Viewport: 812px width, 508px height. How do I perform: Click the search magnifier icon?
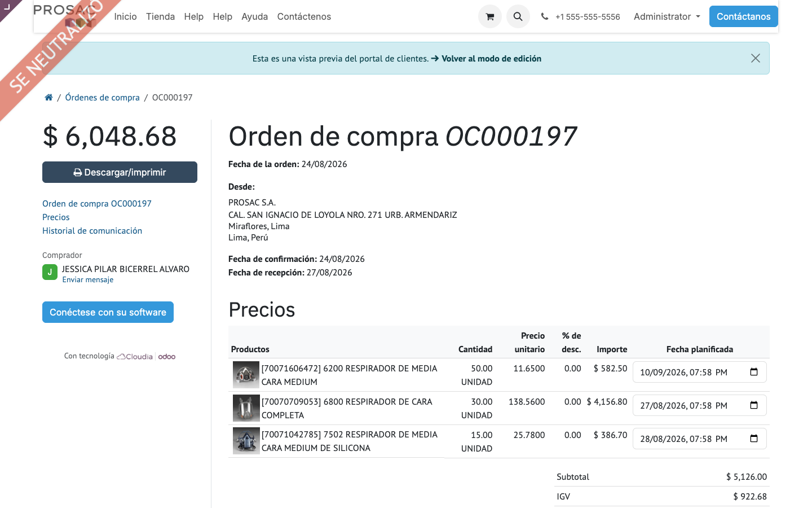[x=518, y=16]
